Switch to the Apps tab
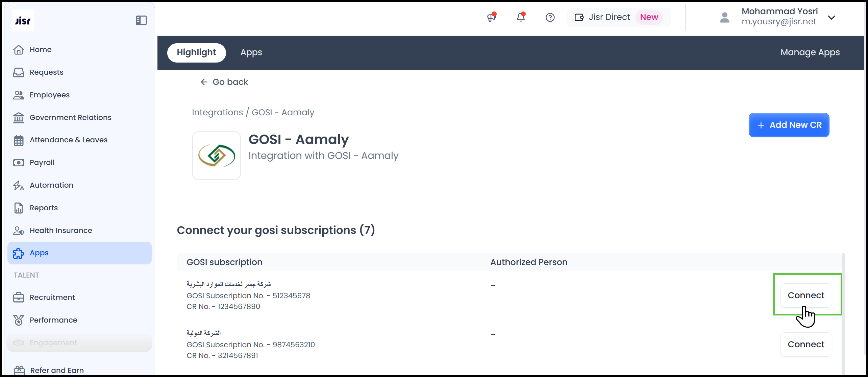This screenshot has width=868, height=377. coord(251,52)
